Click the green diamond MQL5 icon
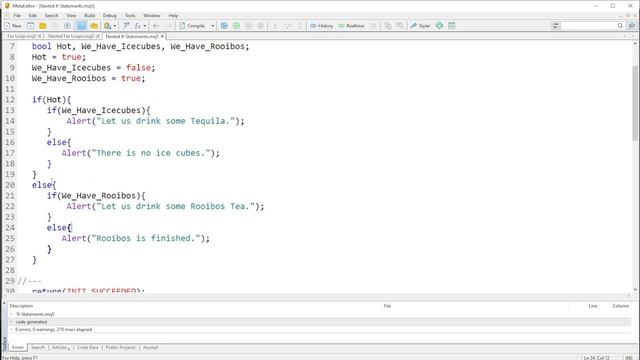This screenshot has width=640, height=360. coord(439,26)
